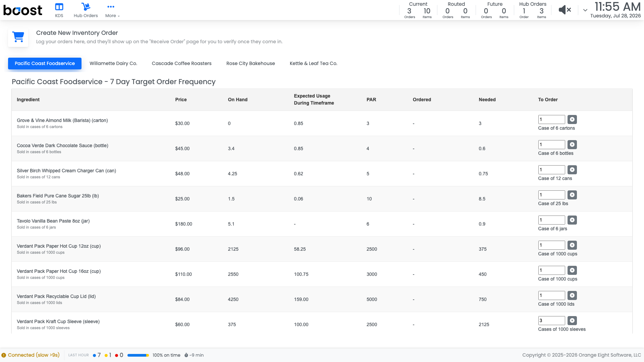The height and width of the screenshot is (362, 644).
Task: Click the 2125 Needed value for sleeves
Action: tap(484, 324)
